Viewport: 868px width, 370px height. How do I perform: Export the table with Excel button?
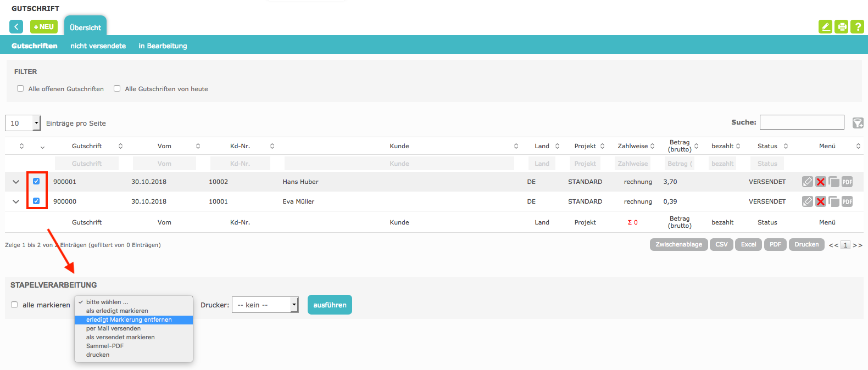click(748, 245)
